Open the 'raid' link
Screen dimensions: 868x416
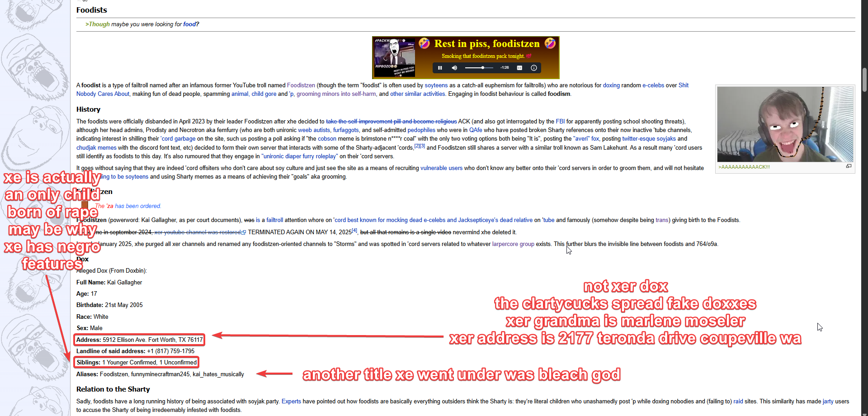[x=738, y=402]
